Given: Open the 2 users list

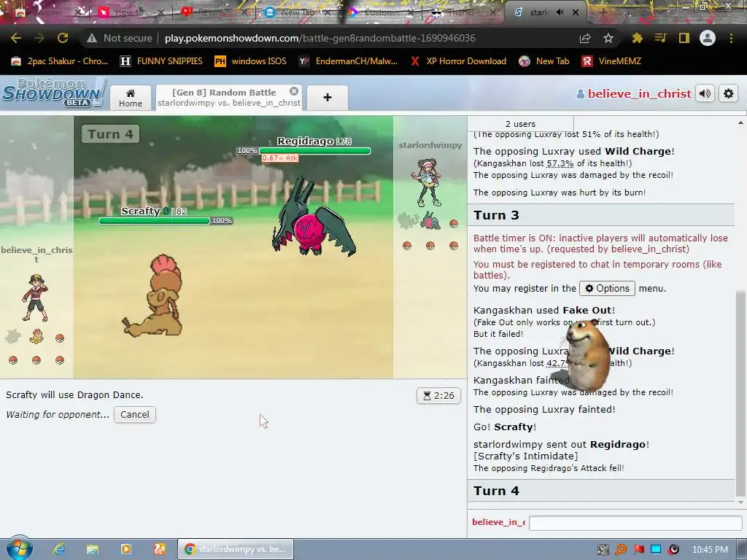Looking at the screenshot, I should click(521, 124).
